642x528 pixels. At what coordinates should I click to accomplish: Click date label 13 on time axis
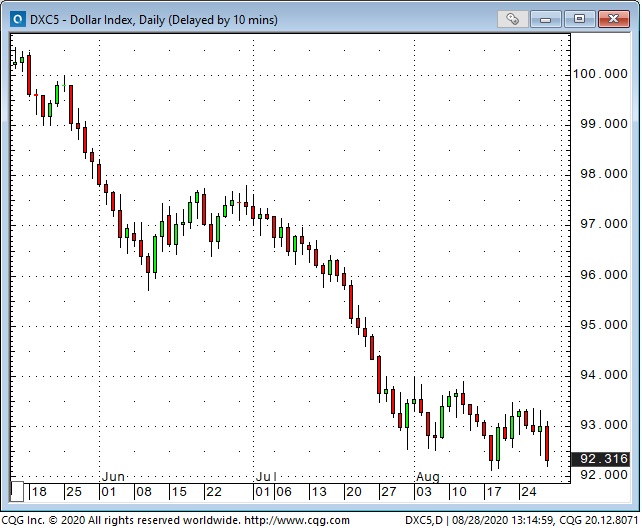tap(319, 492)
